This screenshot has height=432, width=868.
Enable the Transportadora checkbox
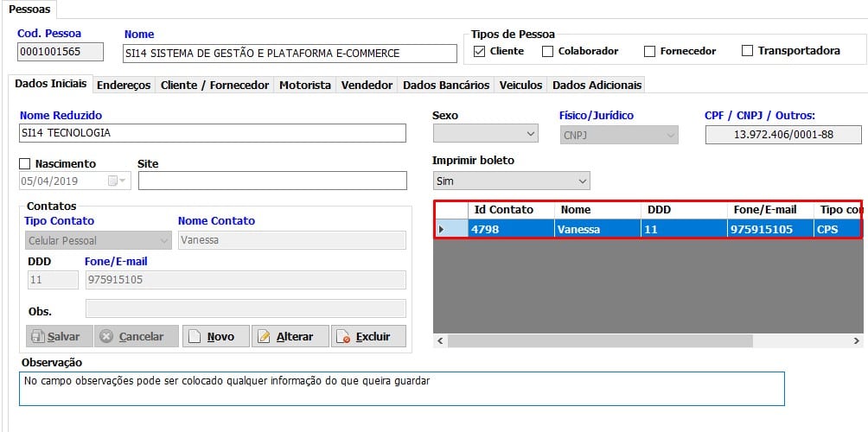point(747,52)
